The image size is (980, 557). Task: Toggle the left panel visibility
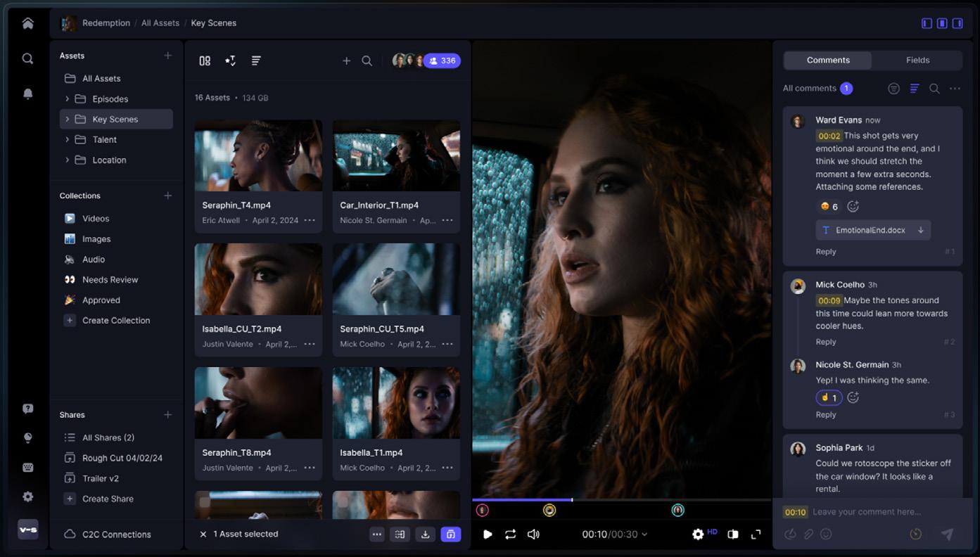(x=927, y=23)
